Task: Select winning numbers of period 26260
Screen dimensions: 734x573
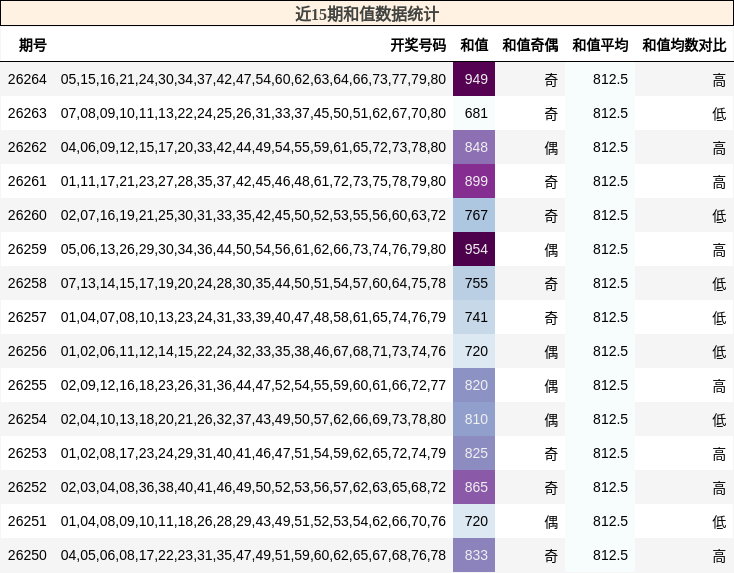Action: (x=253, y=215)
